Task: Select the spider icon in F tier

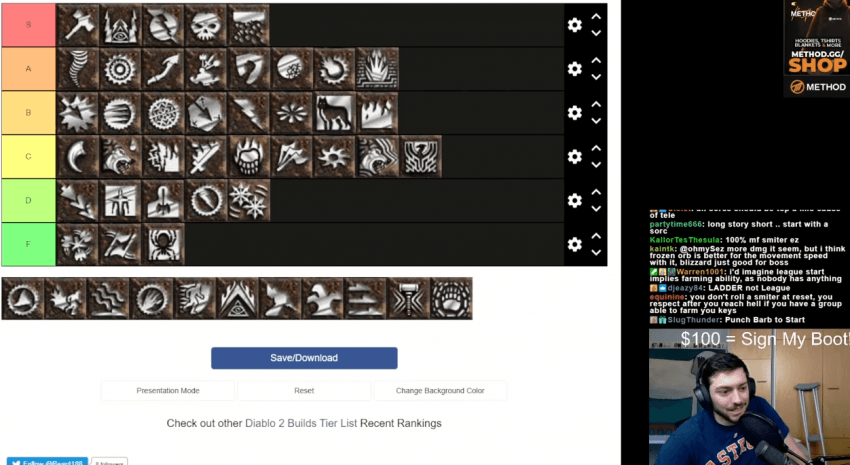Action: pyautogui.click(x=163, y=244)
